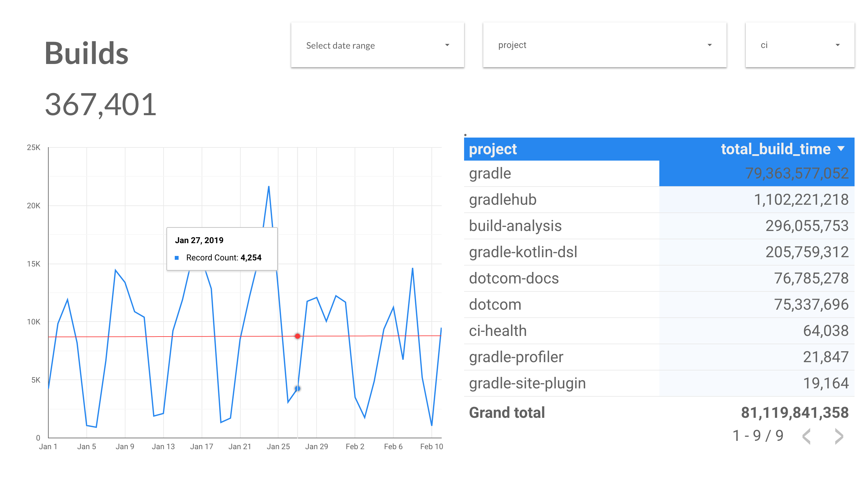The image size is (868, 485).
Task: Click the Builds heading
Action: [x=87, y=53]
